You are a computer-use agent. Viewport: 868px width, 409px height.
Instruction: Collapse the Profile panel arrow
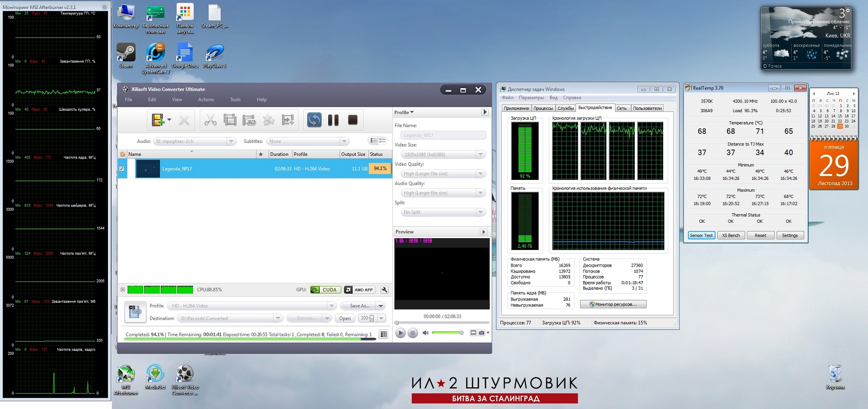[485, 112]
